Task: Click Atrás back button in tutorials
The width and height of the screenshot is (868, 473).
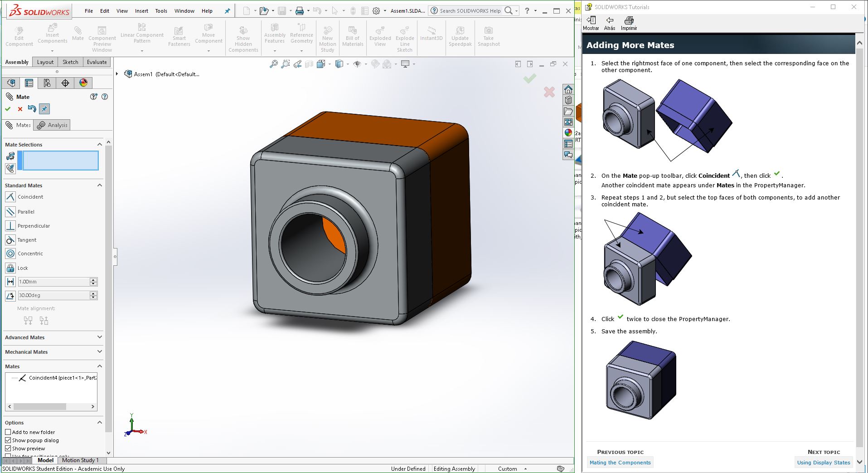Action: [610, 23]
